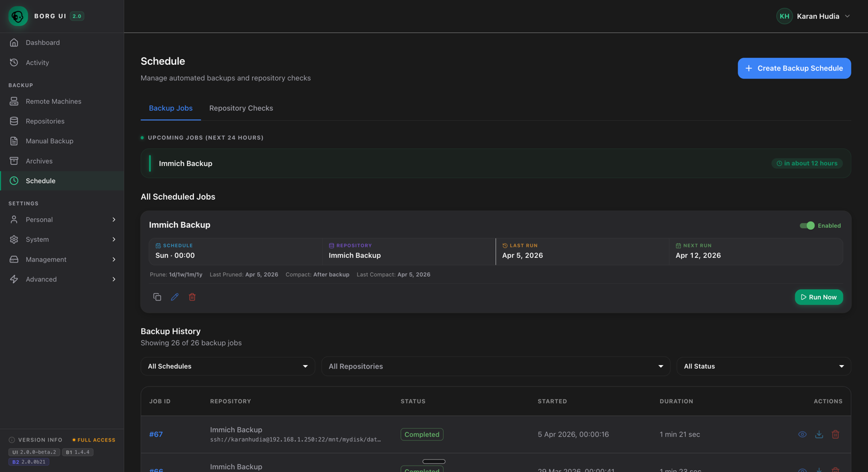This screenshot has height=472, width=868.
Task: Click the 2.0 version badge beside Borg UI
Action: 77,16
